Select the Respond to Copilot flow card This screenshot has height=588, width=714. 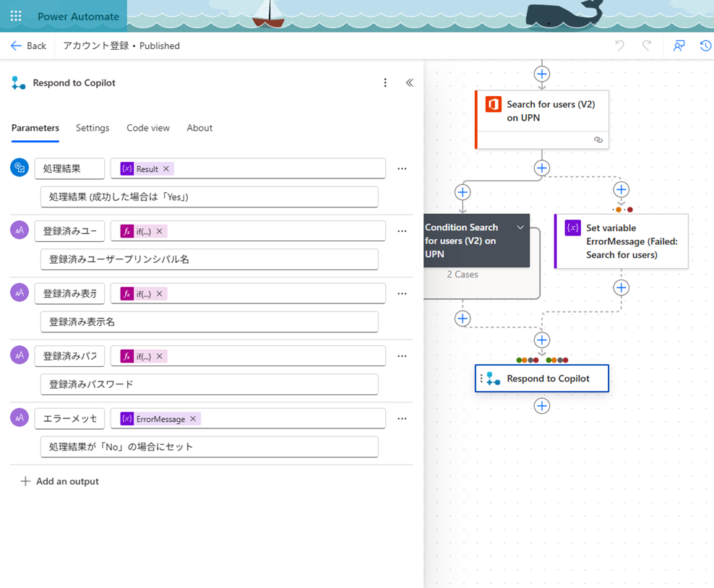point(542,379)
